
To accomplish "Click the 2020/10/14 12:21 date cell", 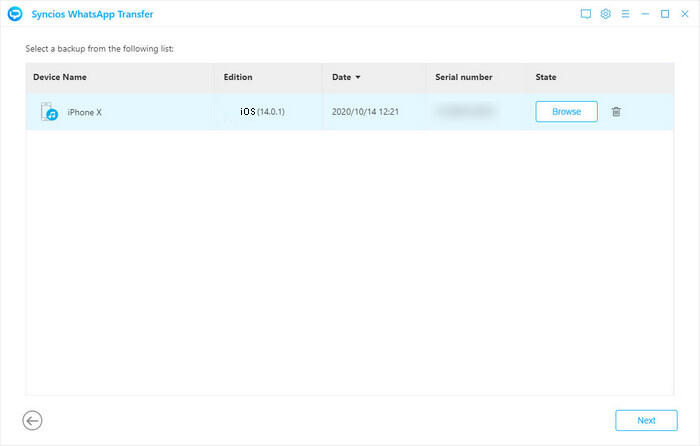I will pos(365,112).
